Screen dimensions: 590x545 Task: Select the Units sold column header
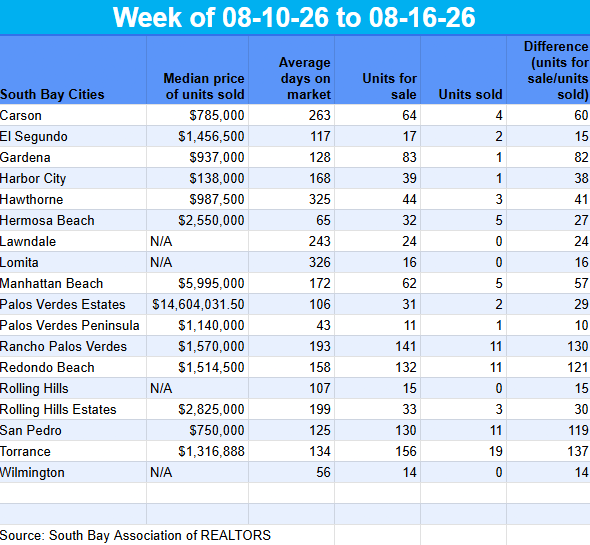pyautogui.click(x=464, y=70)
